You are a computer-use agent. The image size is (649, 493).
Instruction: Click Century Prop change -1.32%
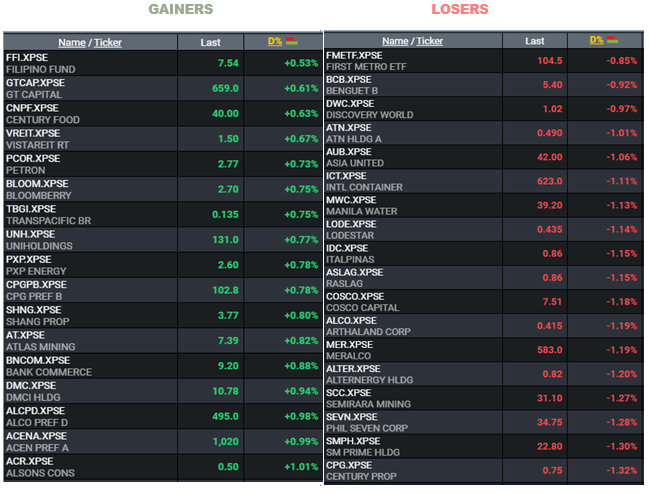[622, 470]
